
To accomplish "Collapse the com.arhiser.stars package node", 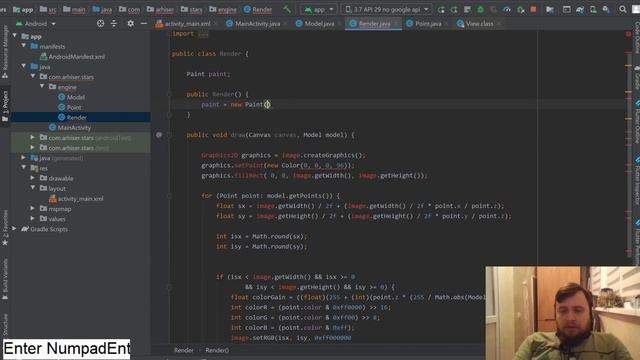I will pos(33,76).
